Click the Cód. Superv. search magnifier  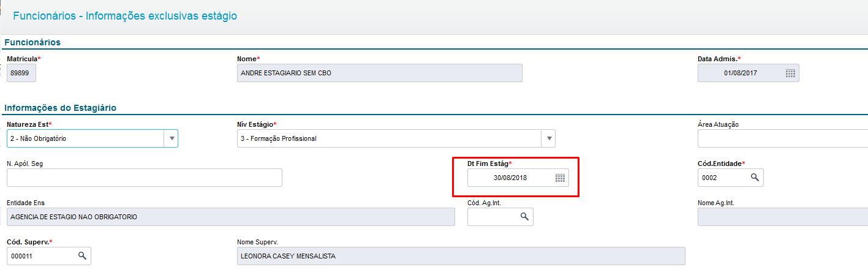click(x=82, y=256)
